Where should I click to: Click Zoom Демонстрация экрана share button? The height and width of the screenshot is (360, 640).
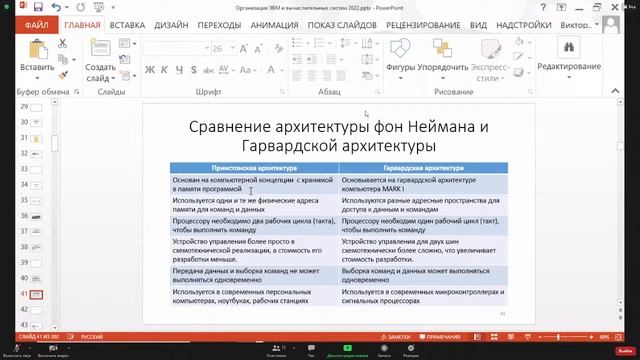347,351
